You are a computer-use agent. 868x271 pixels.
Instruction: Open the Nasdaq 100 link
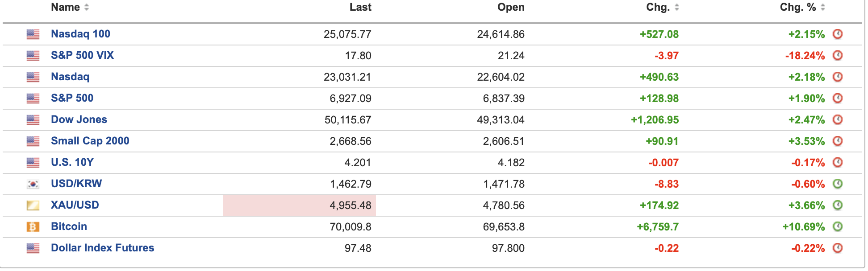pos(80,34)
